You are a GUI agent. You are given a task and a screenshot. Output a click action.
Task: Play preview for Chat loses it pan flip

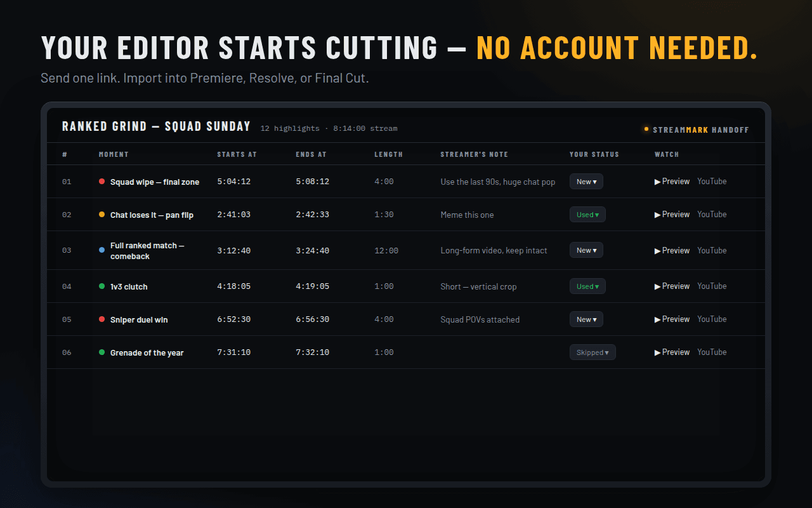[672, 215]
